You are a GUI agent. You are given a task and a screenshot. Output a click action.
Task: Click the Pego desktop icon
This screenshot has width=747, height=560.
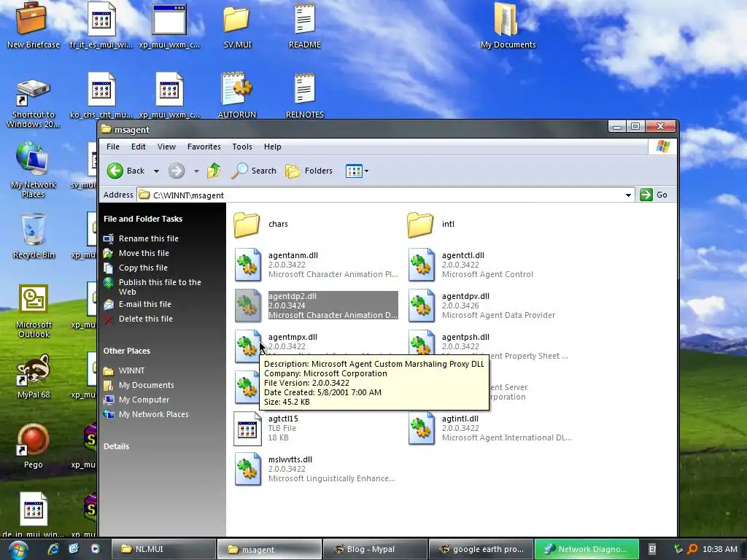[x=34, y=440]
